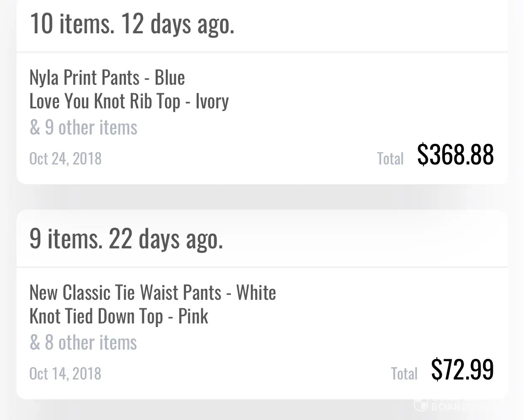524x420 pixels.
Task: Tap the $368.88 order total
Action: (455, 154)
